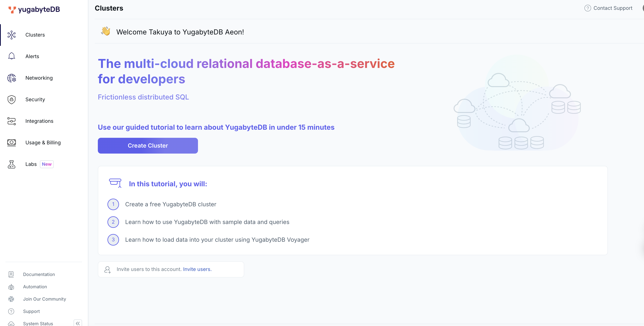This screenshot has height=326, width=644.
Task: Click the Integrations icon in sidebar
Action: [x=12, y=121]
